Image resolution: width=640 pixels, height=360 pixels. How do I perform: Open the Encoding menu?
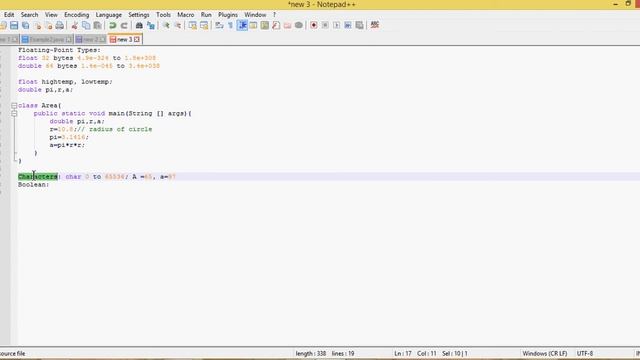click(x=76, y=15)
